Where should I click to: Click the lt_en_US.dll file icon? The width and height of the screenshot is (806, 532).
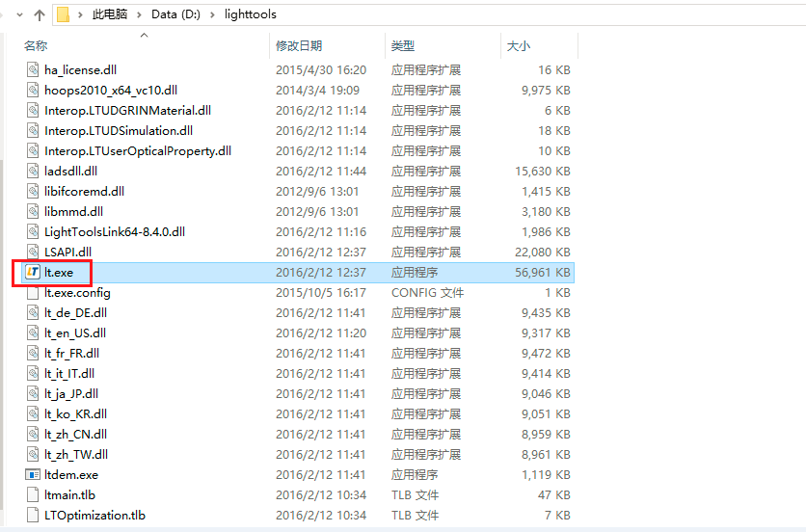tap(33, 333)
